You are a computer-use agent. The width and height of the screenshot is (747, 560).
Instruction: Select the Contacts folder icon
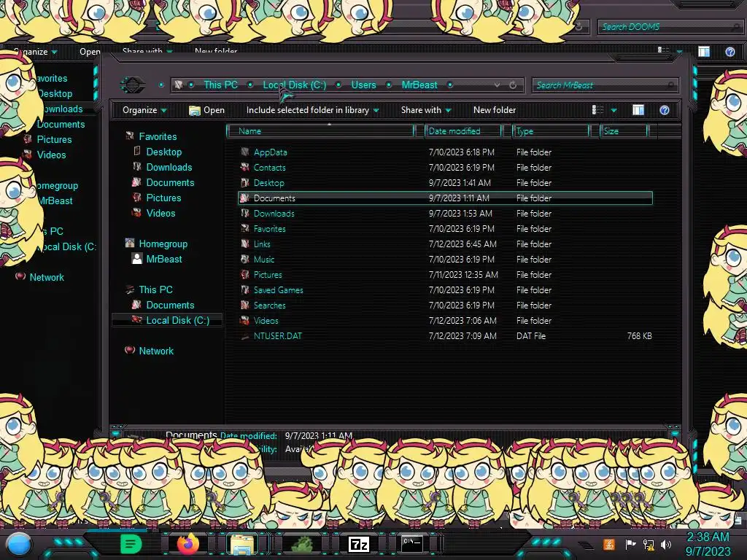[x=245, y=168]
